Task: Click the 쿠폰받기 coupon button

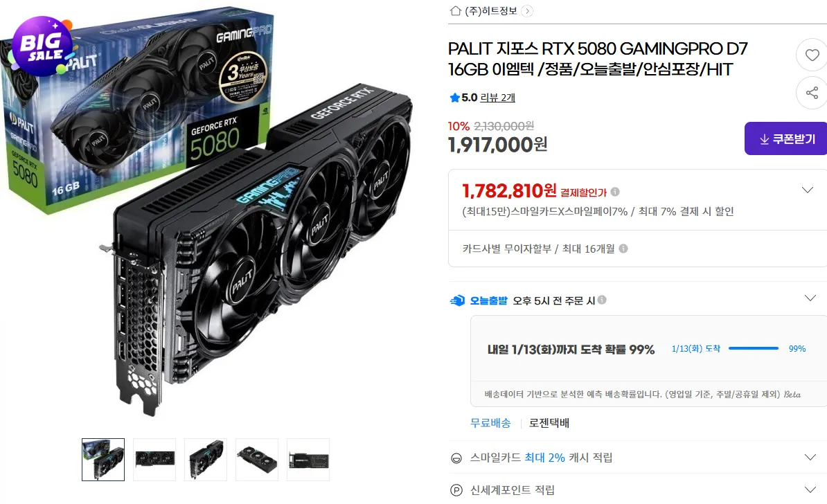Action: [x=786, y=138]
